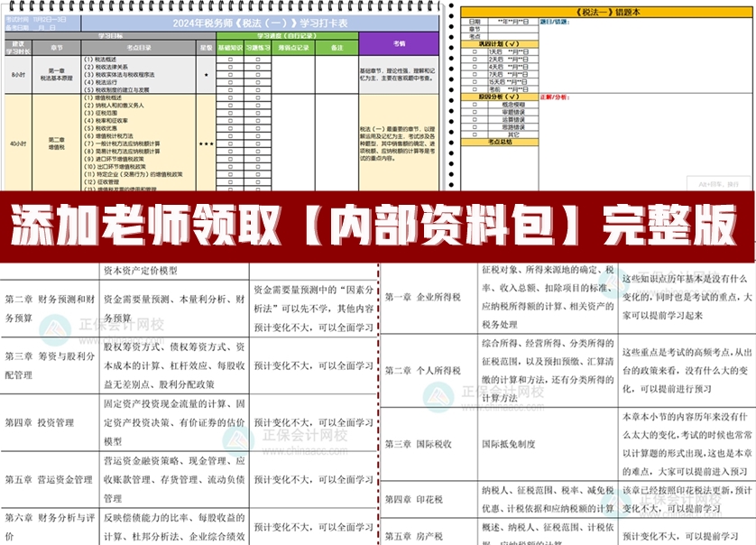The height and width of the screenshot is (545, 756).
Task: Click the 习题练习 column header
Action: 258,48
